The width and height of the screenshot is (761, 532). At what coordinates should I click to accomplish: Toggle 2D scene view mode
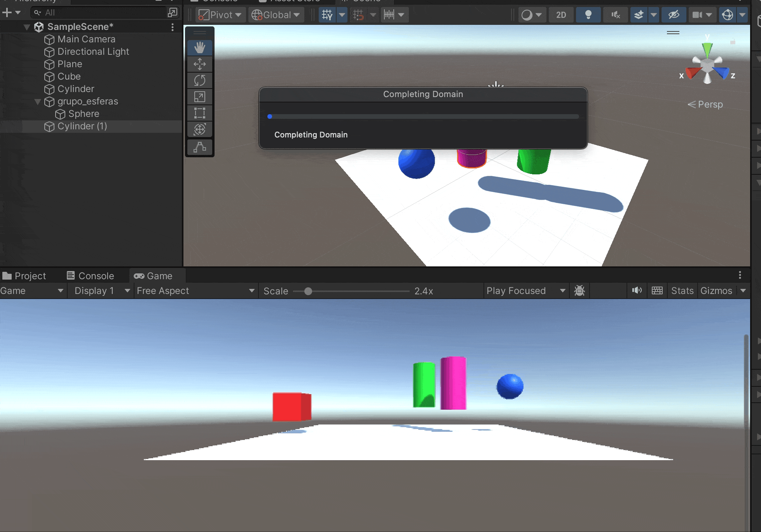[561, 15]
